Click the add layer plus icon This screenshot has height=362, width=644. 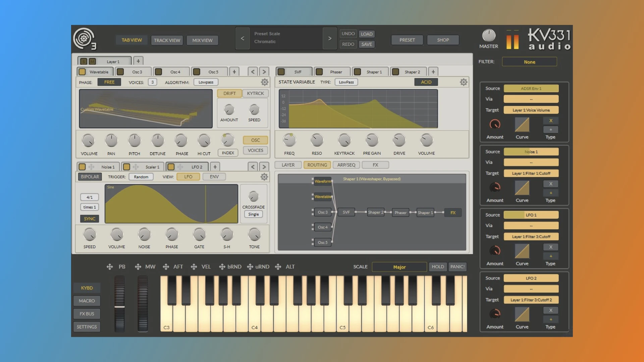[138, 61]
